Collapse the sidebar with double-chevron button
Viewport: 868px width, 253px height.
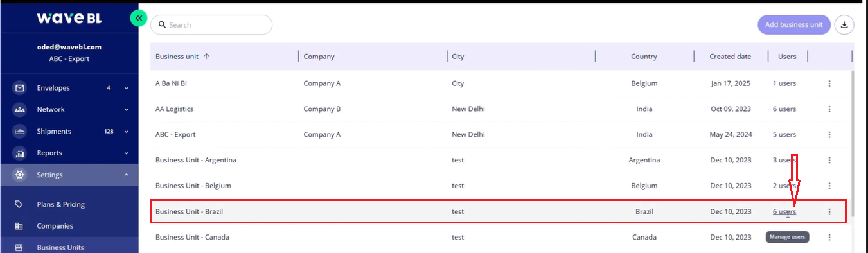coord(139,19)
